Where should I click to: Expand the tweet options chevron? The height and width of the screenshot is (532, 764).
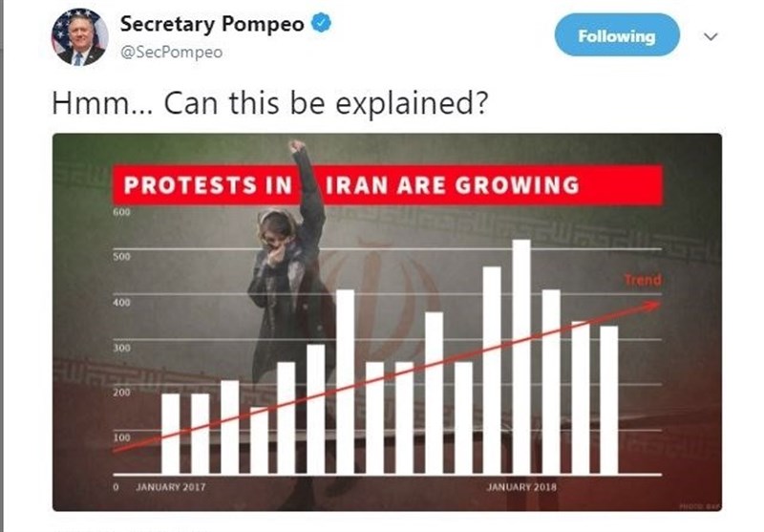(x=710, y=36)
